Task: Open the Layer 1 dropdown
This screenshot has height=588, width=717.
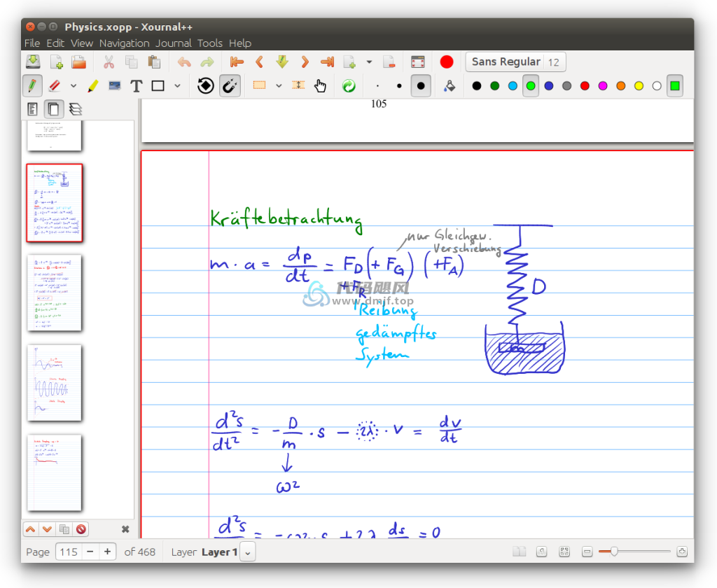Action: pos(247,552)
